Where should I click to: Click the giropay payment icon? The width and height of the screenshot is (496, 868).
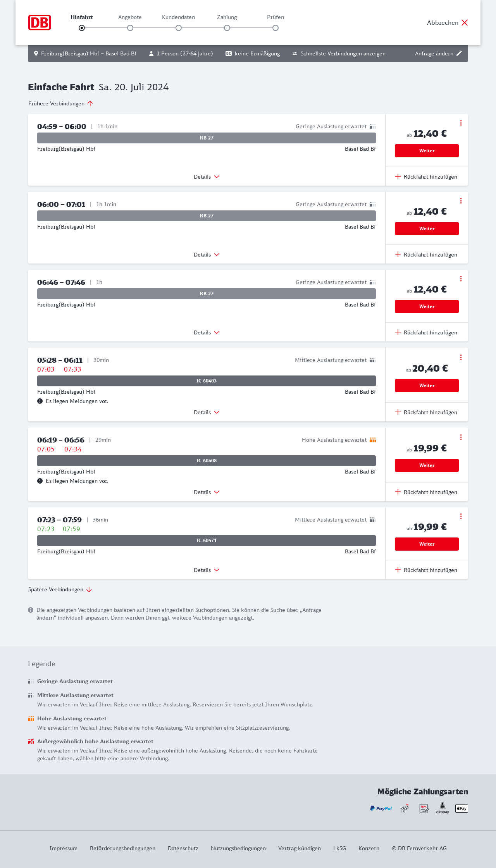[443, 808]
